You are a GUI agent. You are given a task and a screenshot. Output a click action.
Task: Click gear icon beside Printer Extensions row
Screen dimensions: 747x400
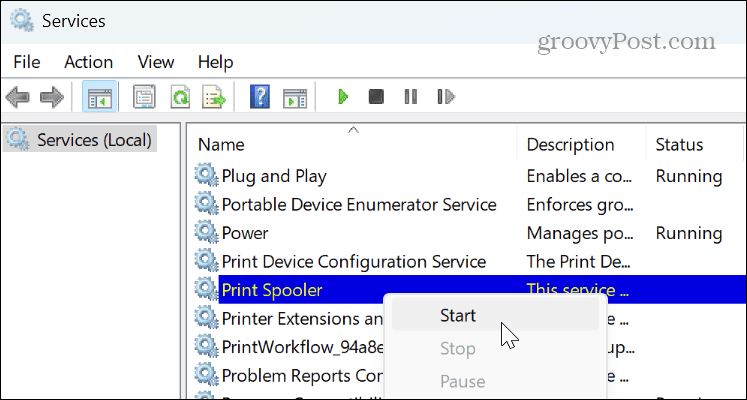pyautogui.click(x=207, y=318)
